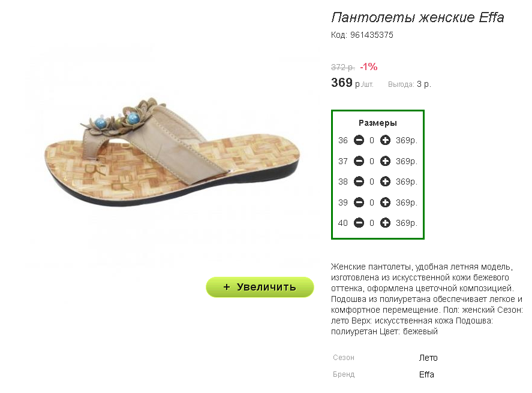Click the size 40 quantity field

point(372,223)
